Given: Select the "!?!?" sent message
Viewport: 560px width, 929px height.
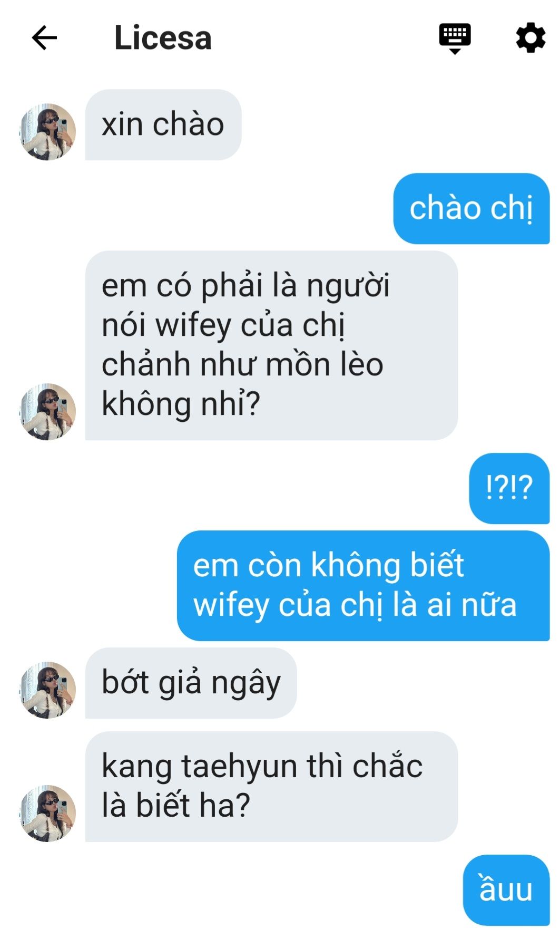Looking at the screenshot, I should pos(509,488).
